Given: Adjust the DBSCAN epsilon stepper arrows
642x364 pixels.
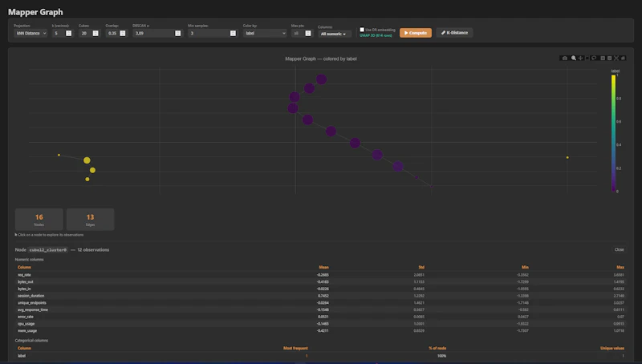Looking at the screenshot, I should [x=177, y=33].
